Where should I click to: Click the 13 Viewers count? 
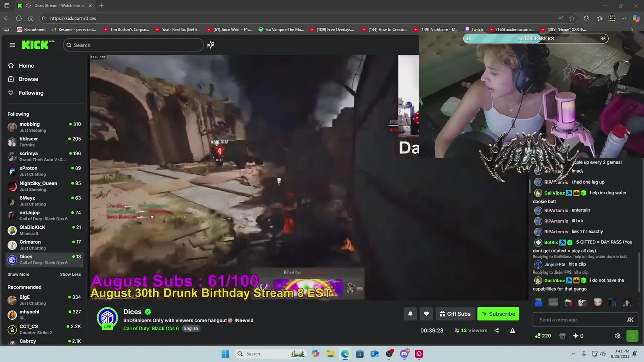click(x=470, y=330)
